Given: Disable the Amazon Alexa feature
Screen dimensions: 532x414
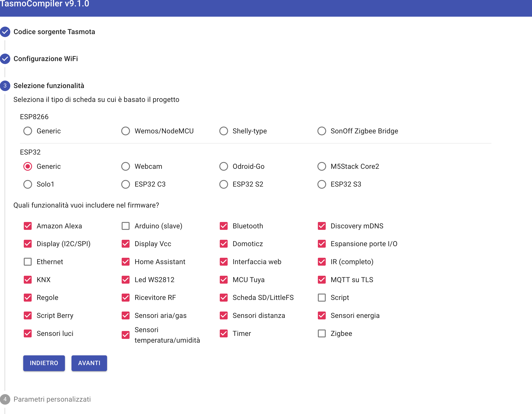Looking at the screenshot, I should [28, 226].
